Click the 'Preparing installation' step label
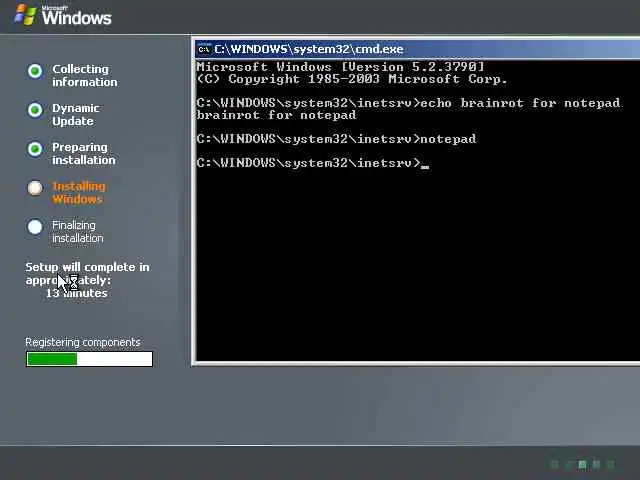This screenshot has height=480, width=640. point(84,153)
